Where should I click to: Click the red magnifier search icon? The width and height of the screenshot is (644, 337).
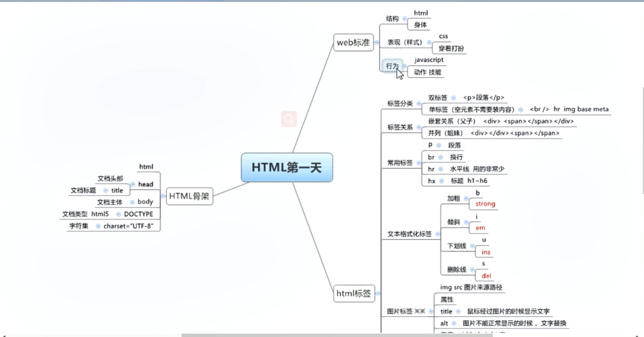click(x=289, y=119)
